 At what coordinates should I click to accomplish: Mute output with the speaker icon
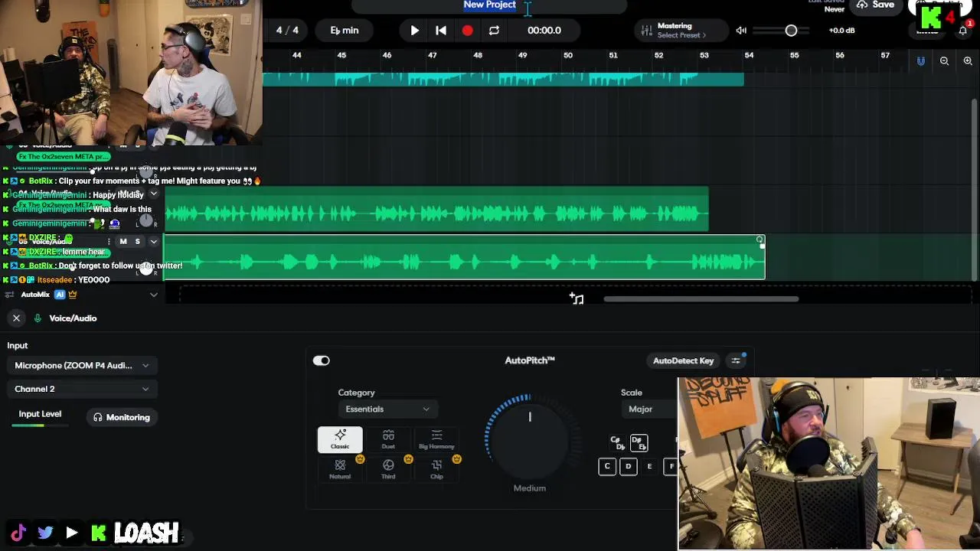coord(741,31)
